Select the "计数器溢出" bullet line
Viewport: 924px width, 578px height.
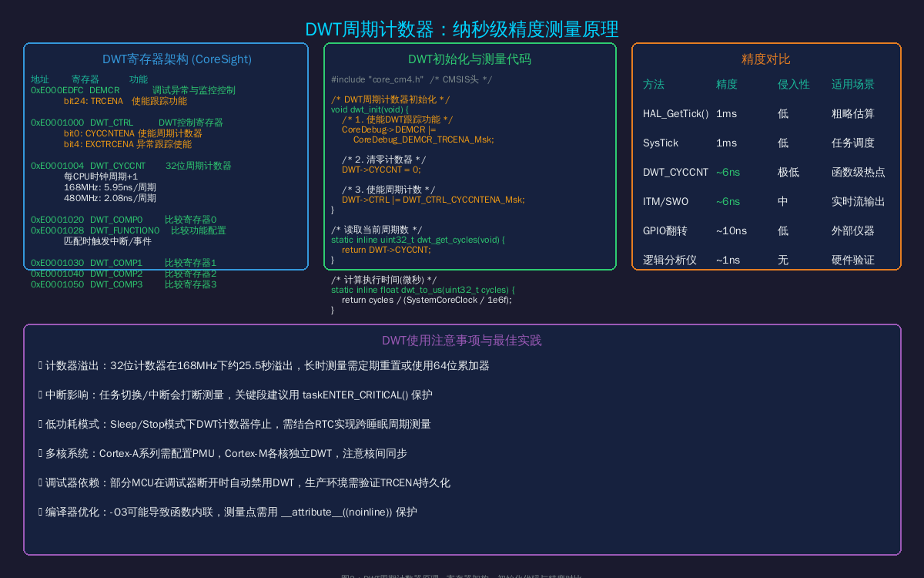(263, 366)
